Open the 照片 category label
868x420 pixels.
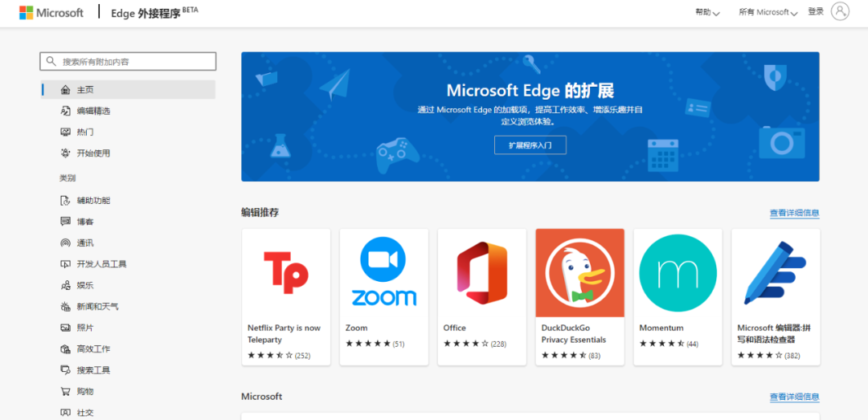(x=85, y=328)
